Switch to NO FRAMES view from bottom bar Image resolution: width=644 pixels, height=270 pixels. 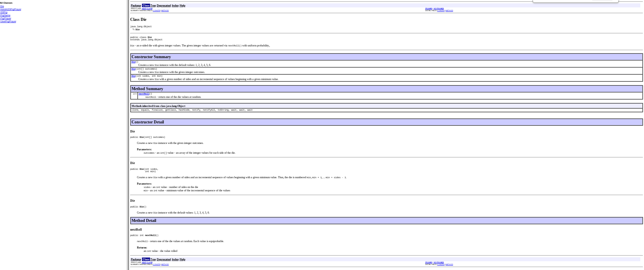click(439, 262)
